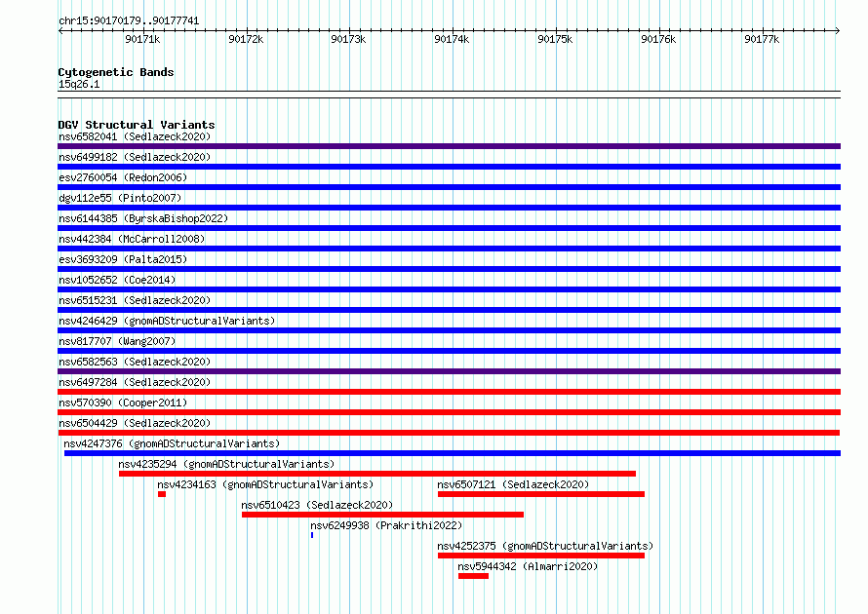Click nsv4252375 (gnomADStructuralVariants) label

[x=545, y=546]
